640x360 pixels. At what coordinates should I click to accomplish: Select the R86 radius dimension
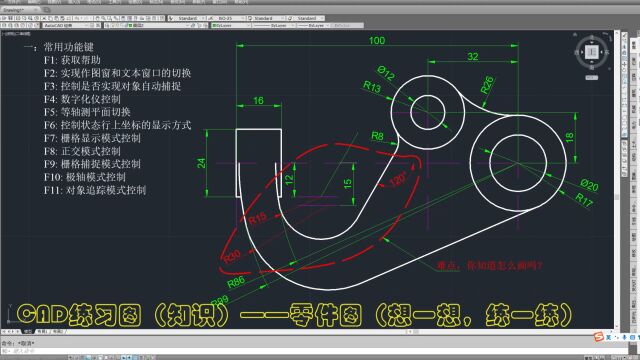pos(236,282)
